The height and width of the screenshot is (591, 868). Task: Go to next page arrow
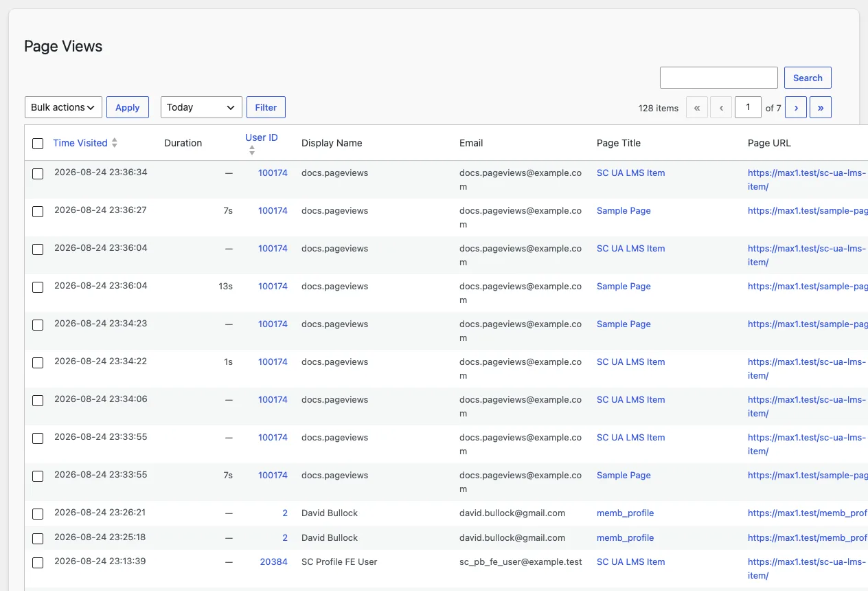[796, 107]
